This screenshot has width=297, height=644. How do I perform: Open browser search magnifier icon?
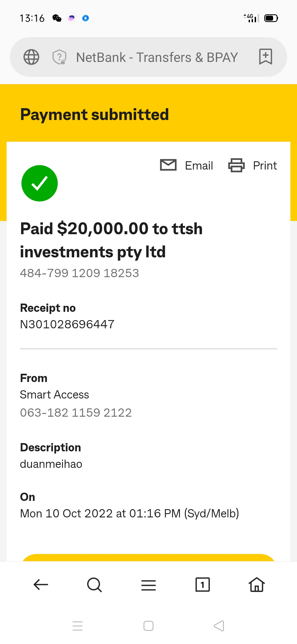[x=94, y=585]
